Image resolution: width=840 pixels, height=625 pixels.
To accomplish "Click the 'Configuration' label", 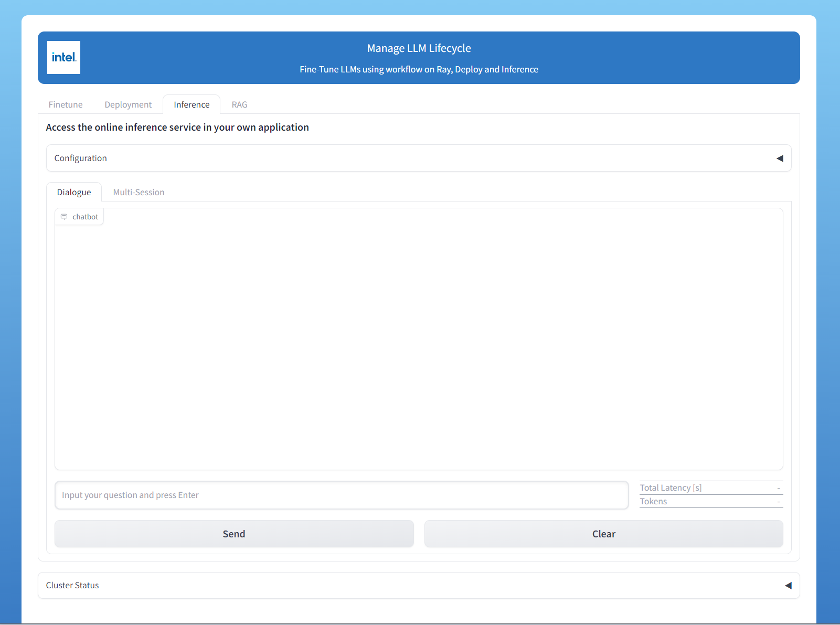I will 81,158.
